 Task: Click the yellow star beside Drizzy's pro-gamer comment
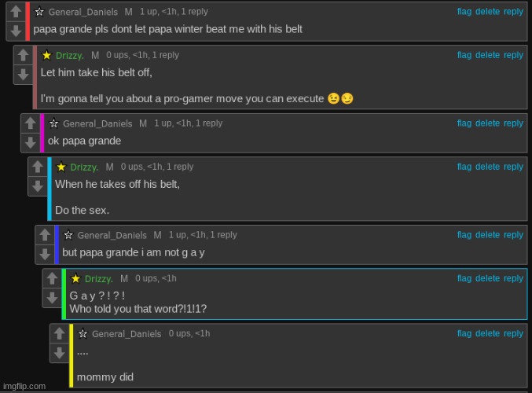47,55
